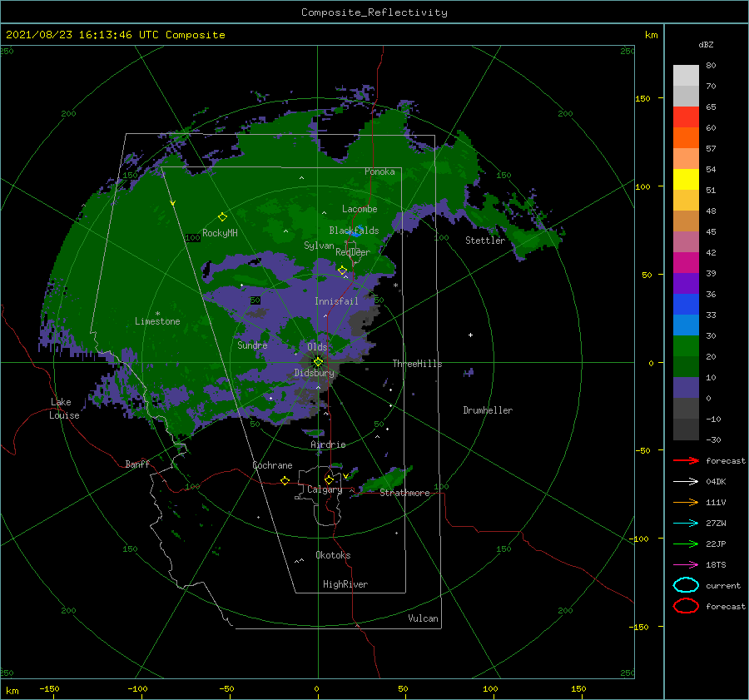Click the Sylvan label

tap(319, 246)
